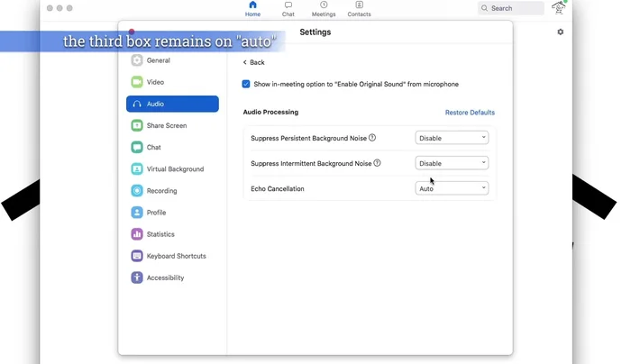
Task: Click the Virtual Background icon
Action: pos(137,169)
